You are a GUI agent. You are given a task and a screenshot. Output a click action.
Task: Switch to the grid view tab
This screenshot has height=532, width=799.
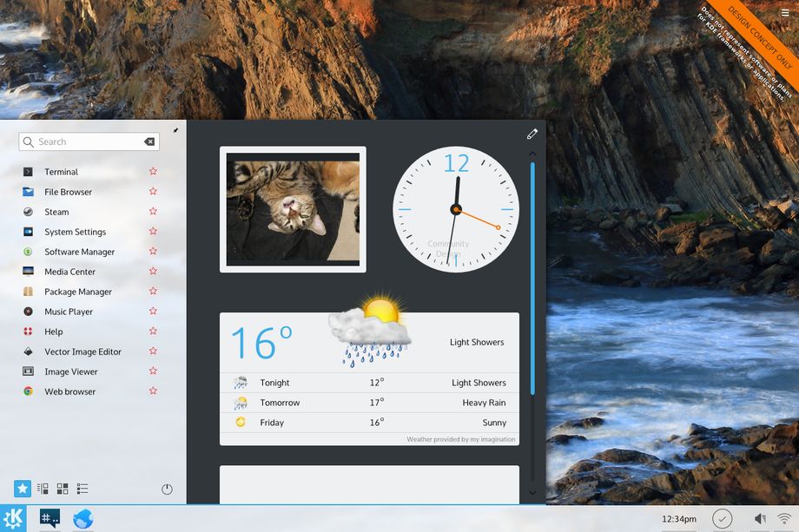tap(63, 489)
